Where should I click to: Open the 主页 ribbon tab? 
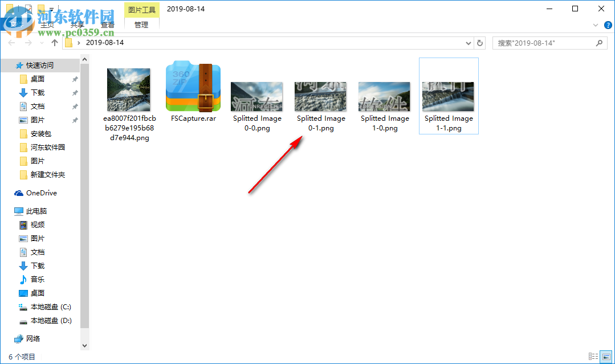coord(47,24)
